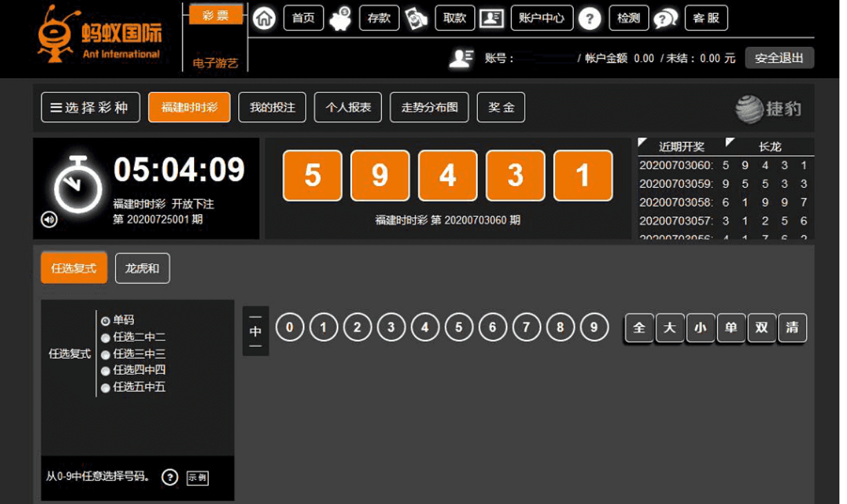Click the question mark icon beside 检测
The height and width of the screenshot is (504, 847).
[x=589, y=19]
